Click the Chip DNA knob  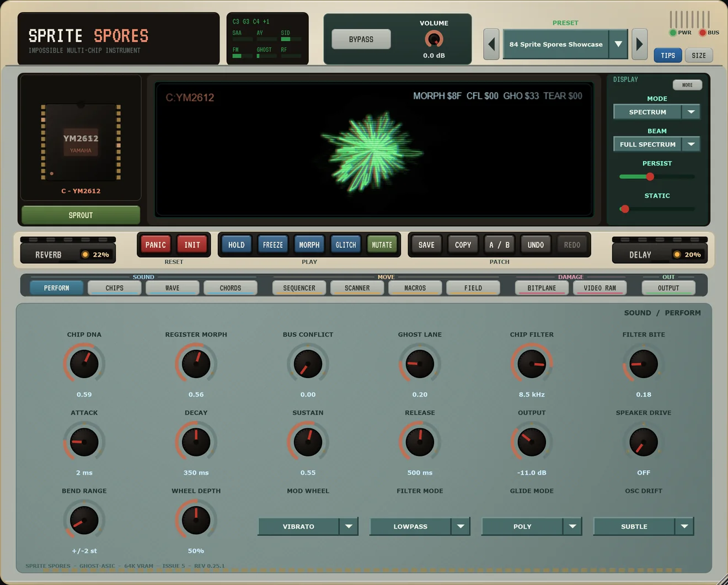point(84,364)
